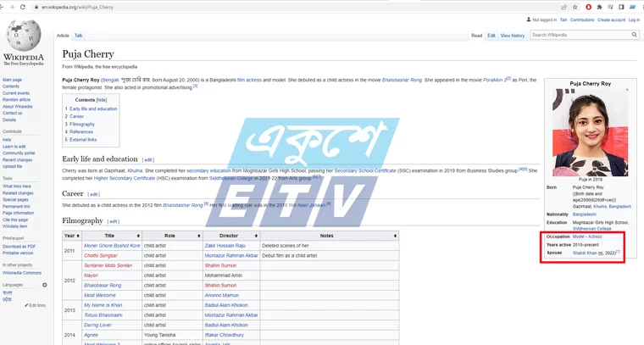
Task: Hide the Contents box using hide toggle
Action: click(x=102, y=100)
